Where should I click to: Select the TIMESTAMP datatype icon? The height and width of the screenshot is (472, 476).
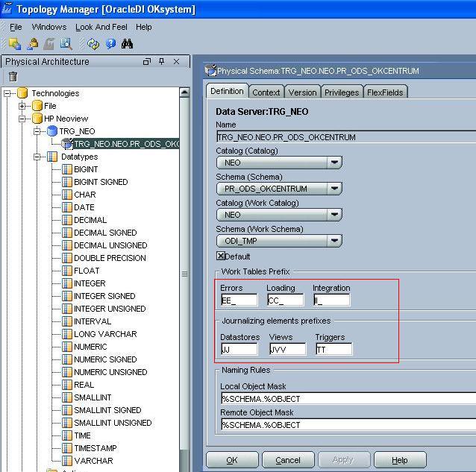pos(67,448)
